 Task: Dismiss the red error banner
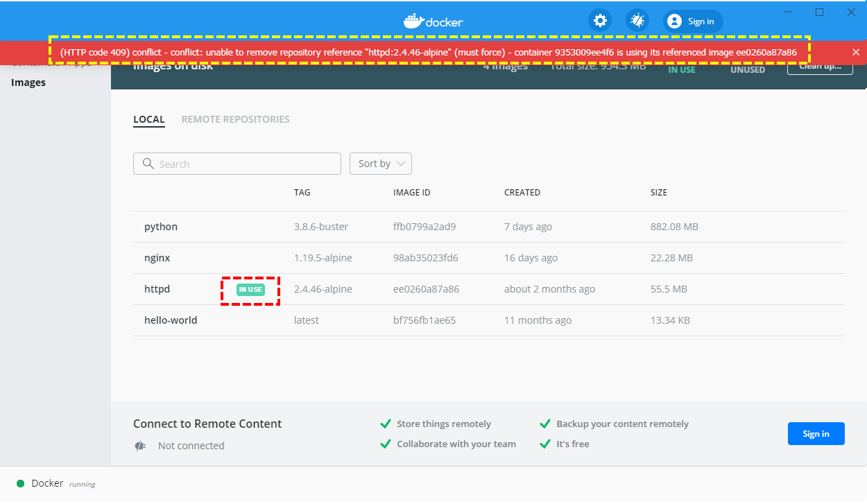[856, 52]
